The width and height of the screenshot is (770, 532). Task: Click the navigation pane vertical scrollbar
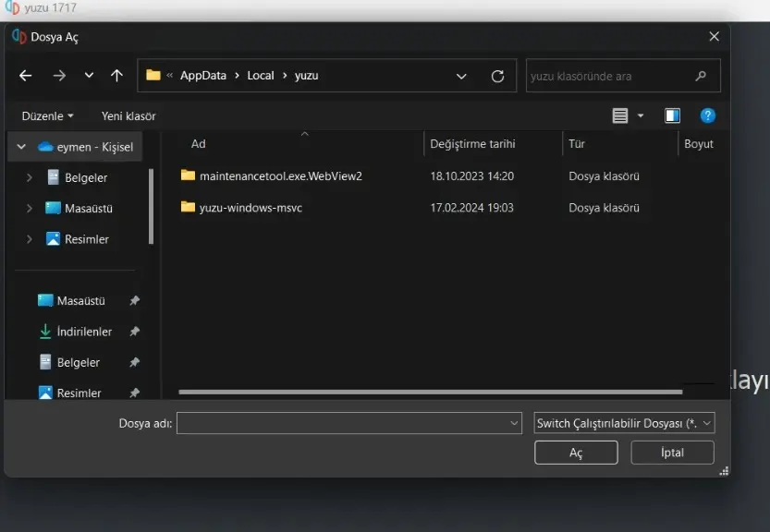[x=151, y=206]
